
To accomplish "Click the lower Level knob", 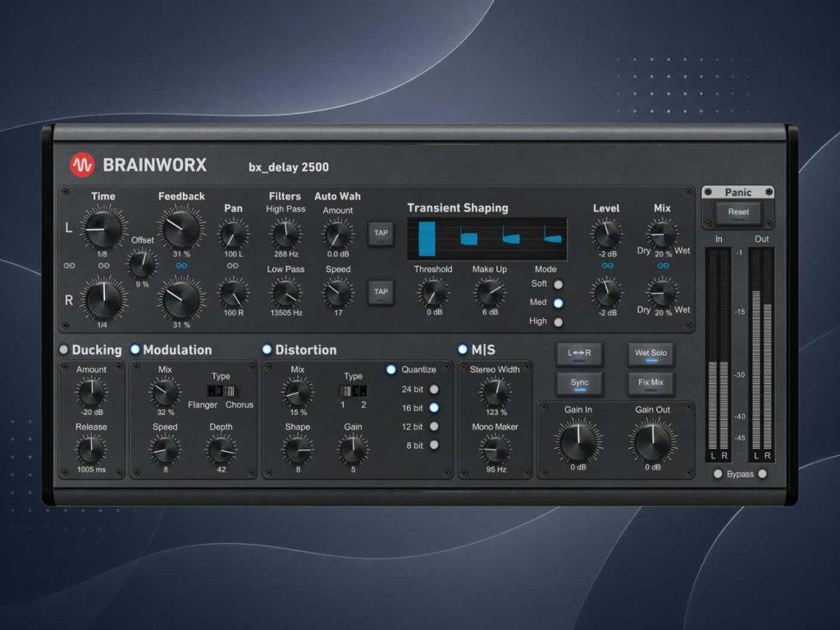I will 606,293.
